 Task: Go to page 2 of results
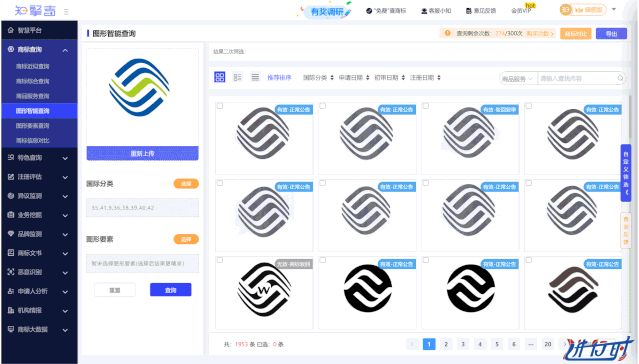(x=446, y=344)
